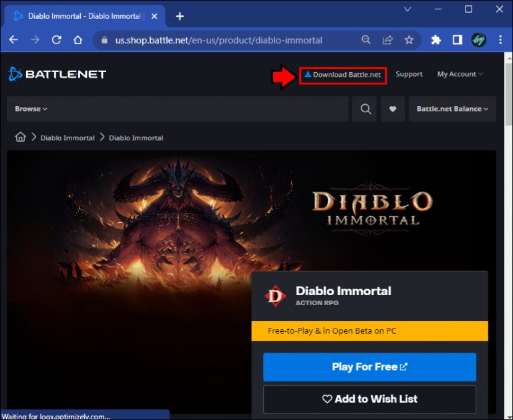This screenshot has height=420, width=513.
Task: Go back to the previous page
Action: coord(13,40)
